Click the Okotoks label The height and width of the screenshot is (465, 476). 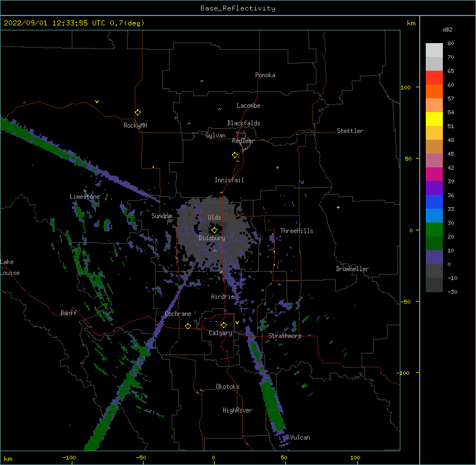(x=228, y=387)
